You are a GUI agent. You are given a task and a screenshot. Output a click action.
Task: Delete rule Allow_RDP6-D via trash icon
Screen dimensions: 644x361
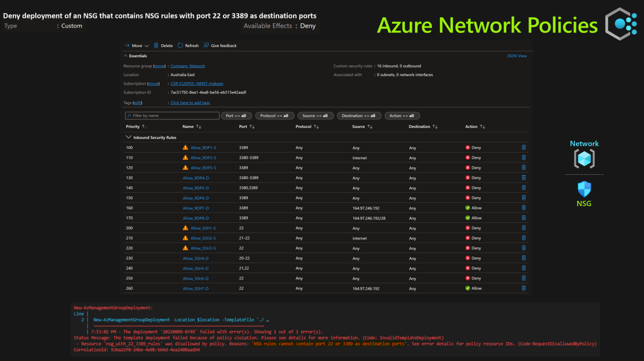tap(524, 197)
